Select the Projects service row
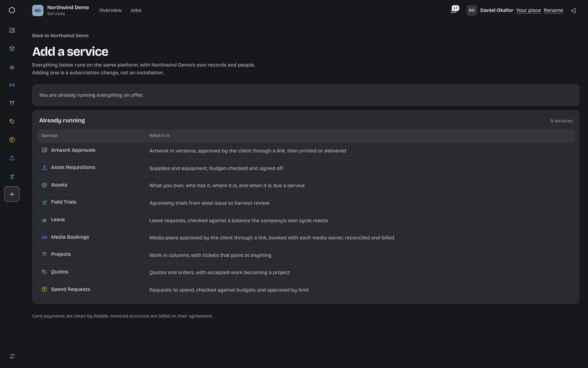The height and width of the screenshot is (368, 588). (306, 255)
